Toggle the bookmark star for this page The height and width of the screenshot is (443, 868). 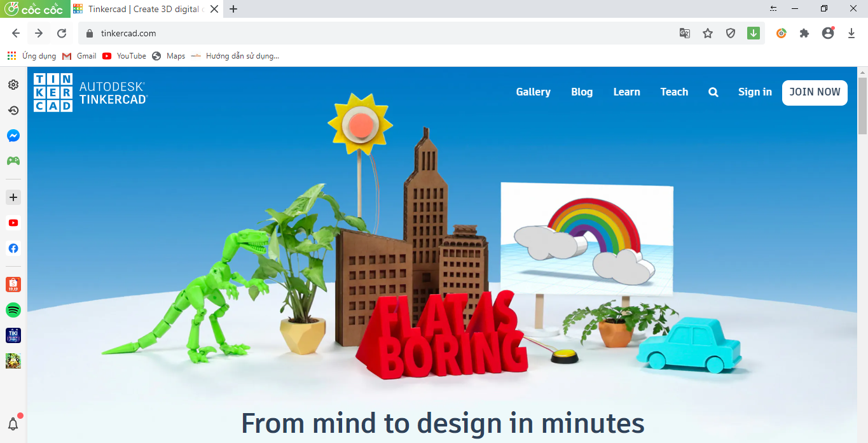(707, 33)
